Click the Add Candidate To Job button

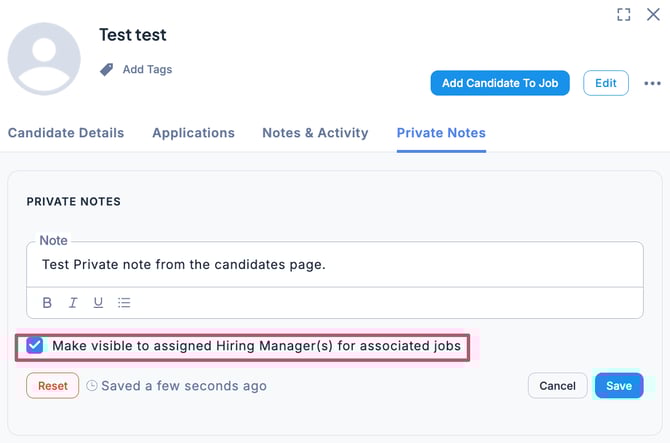[x=500, y=83]
